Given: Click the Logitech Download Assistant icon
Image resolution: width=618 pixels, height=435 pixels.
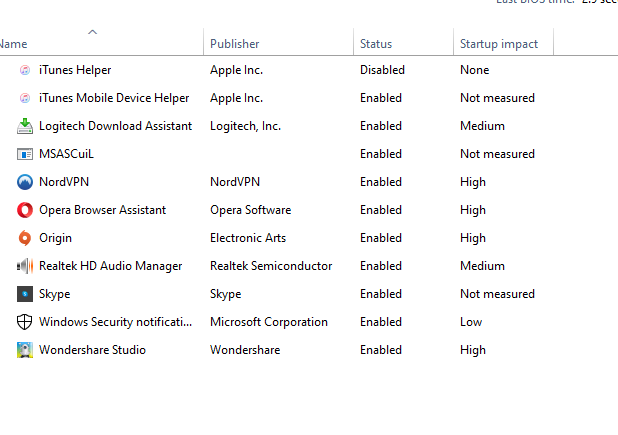Looking at the screenshot, I should point(25,126).
